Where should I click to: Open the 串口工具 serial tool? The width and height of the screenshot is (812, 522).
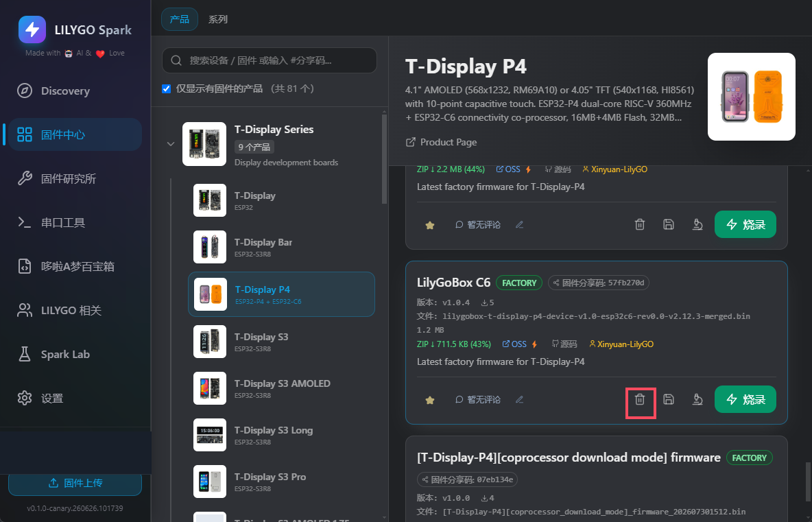[x=75, y=223]
